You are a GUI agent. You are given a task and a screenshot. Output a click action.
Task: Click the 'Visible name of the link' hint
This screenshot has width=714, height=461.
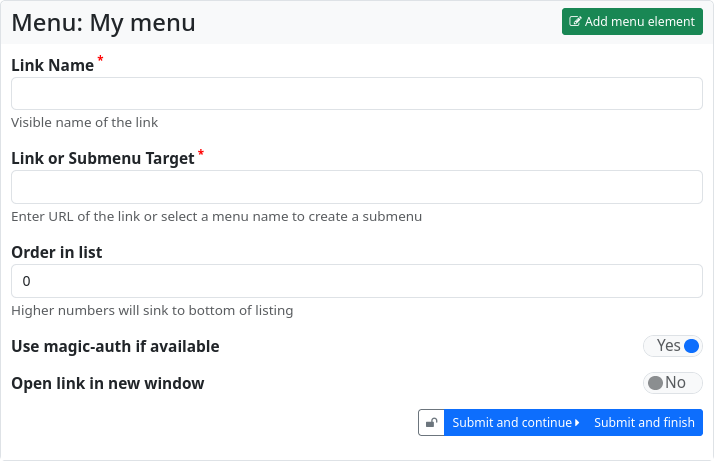tap(85, 123)
